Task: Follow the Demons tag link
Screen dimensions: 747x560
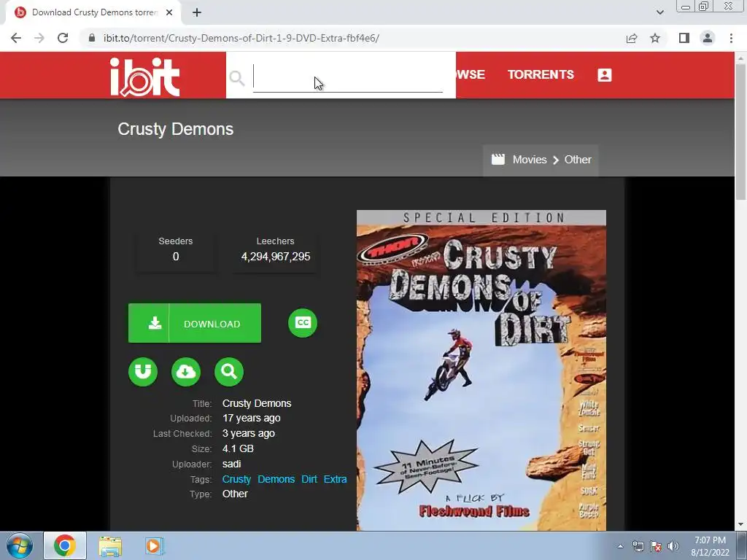Action: (x=276, y=479)
